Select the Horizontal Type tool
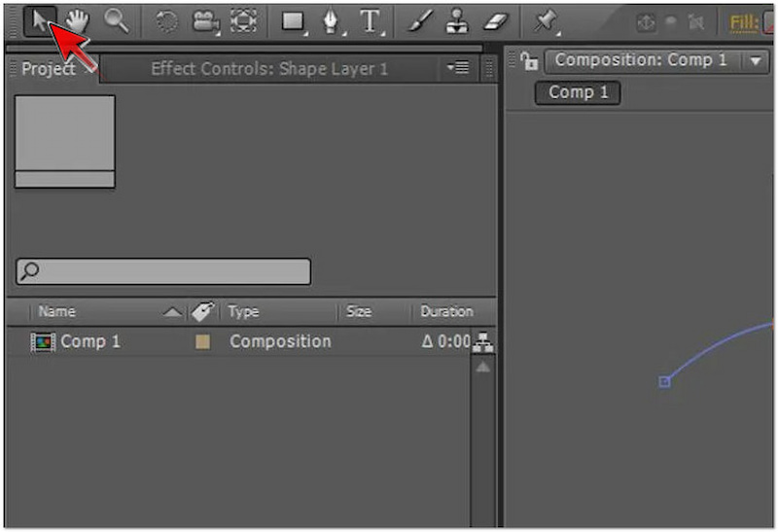The image size is (778, 532). [x=371, y=21]
